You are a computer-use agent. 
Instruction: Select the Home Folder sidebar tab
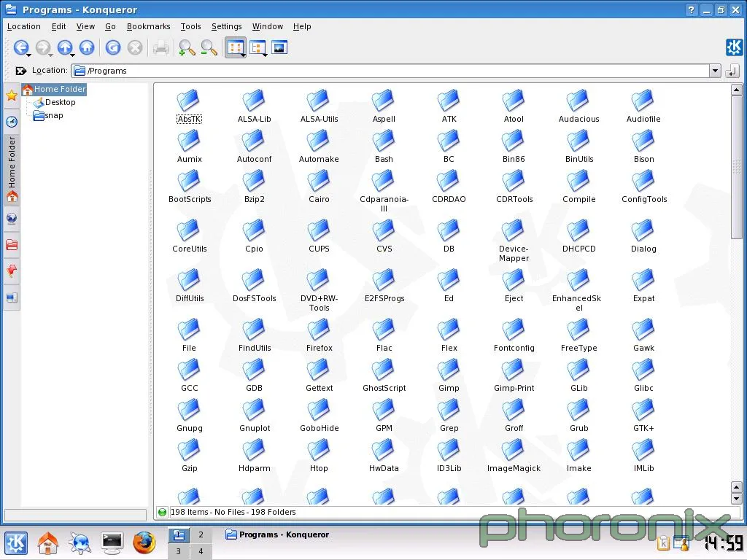point(12,169)
